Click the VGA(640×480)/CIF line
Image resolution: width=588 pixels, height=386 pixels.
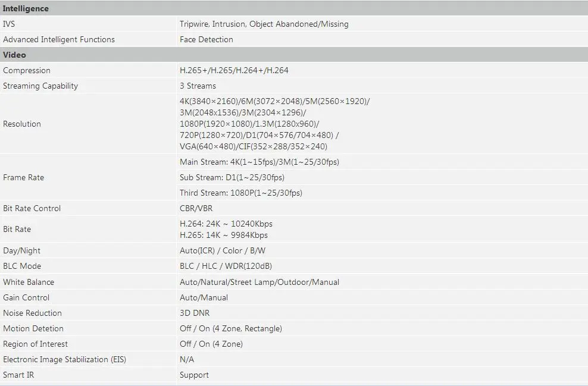[254, 146]
